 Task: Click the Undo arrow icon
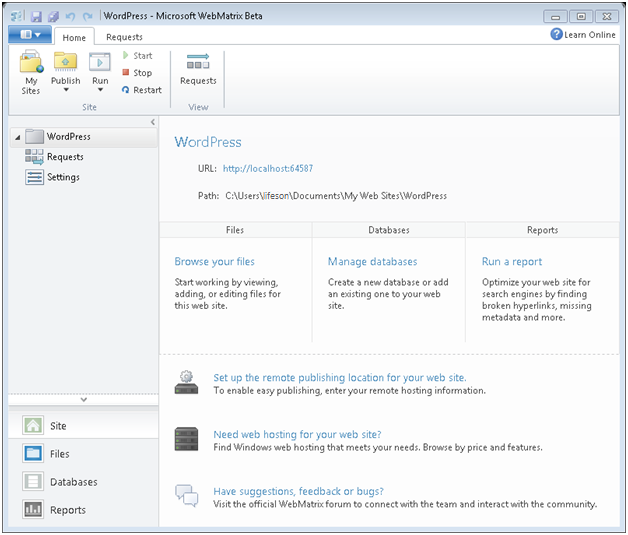coord(70,16)
